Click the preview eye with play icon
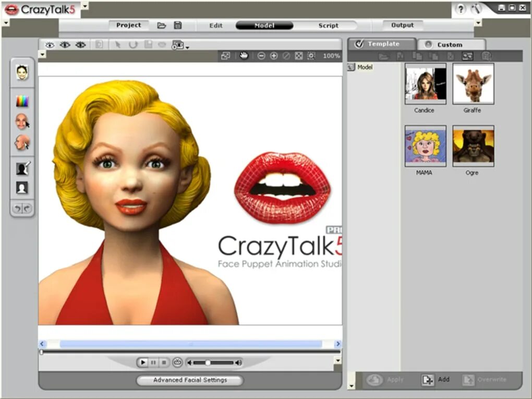532x399 pixels. 178,45
